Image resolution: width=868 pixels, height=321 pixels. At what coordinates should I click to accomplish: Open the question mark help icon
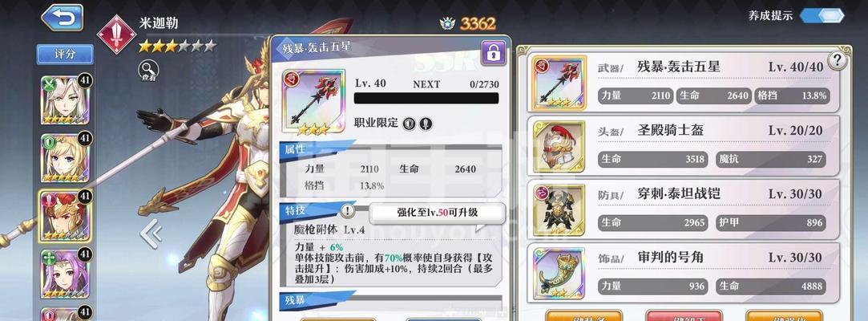pyautogui.click(x=838, y=60)
